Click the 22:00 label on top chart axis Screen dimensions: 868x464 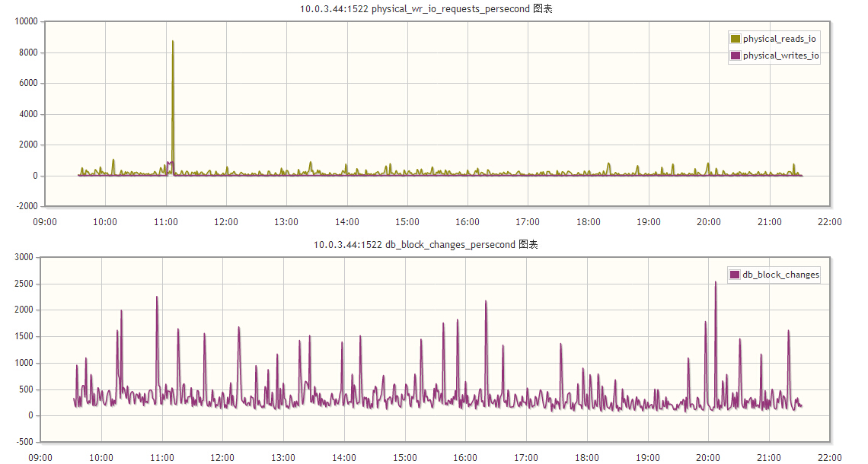(x=829, y=222)
